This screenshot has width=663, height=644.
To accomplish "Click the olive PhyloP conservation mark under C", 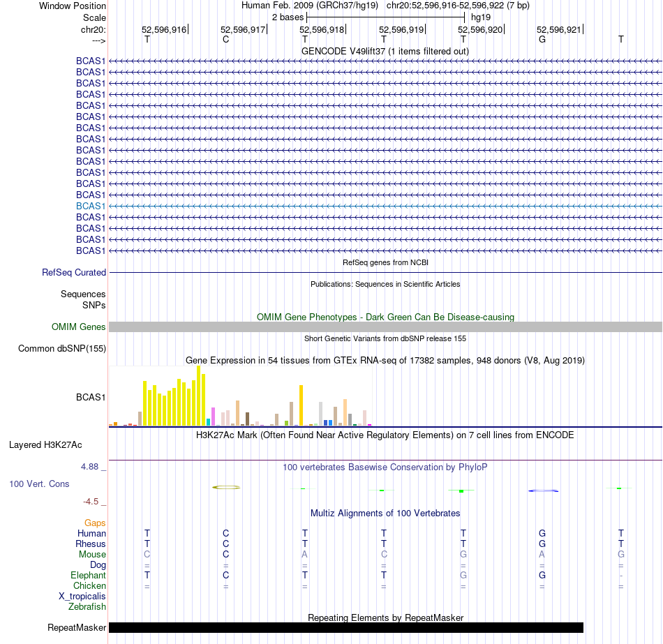I will [x=226, y=488].
